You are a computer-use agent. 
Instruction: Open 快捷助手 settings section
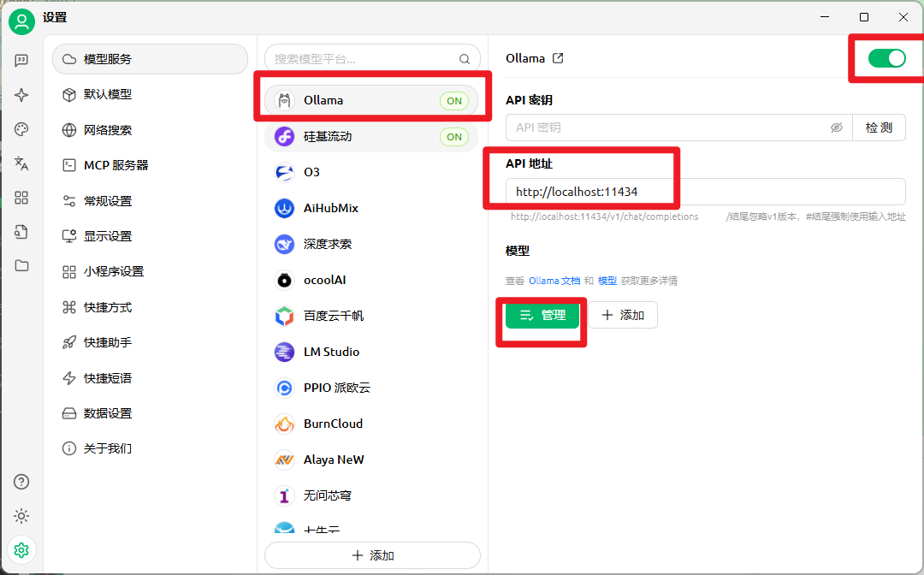point(151,342)
